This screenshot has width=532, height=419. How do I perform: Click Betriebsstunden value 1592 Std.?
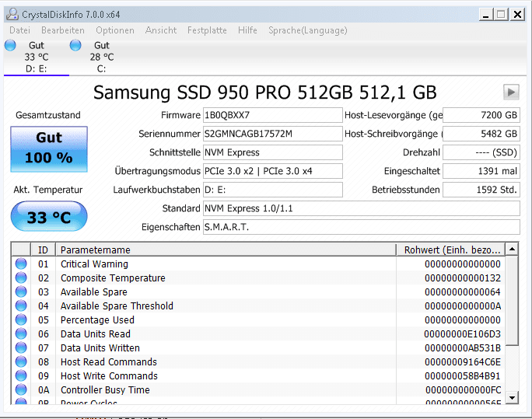(x=481, y=190)
